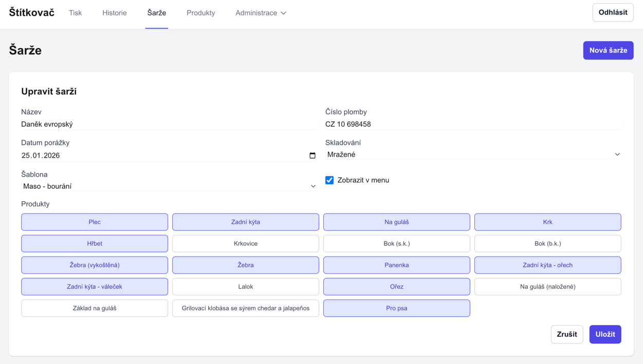
Task: Create a new batch with Nová šarže
Action: [608, 50]
